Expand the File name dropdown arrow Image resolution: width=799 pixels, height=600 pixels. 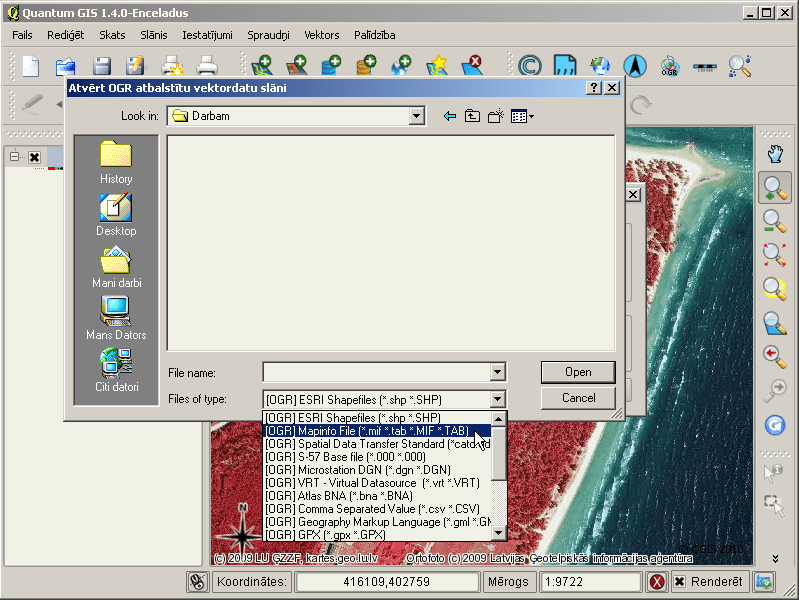pyautogui.click(x=497, y=372)
